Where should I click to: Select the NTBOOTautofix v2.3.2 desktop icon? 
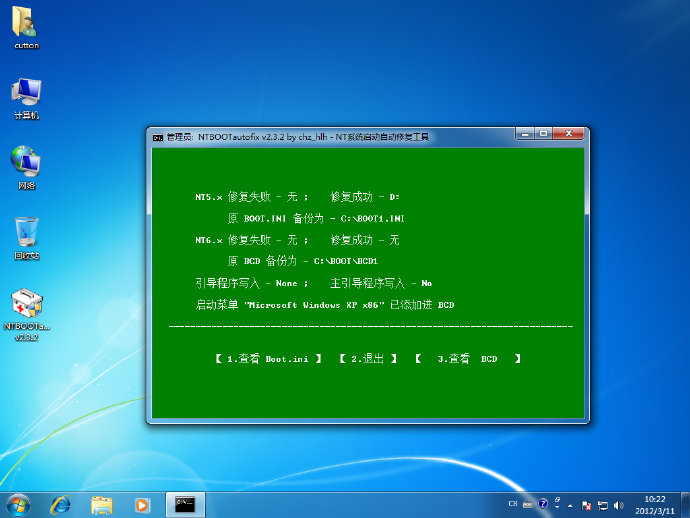26,315
